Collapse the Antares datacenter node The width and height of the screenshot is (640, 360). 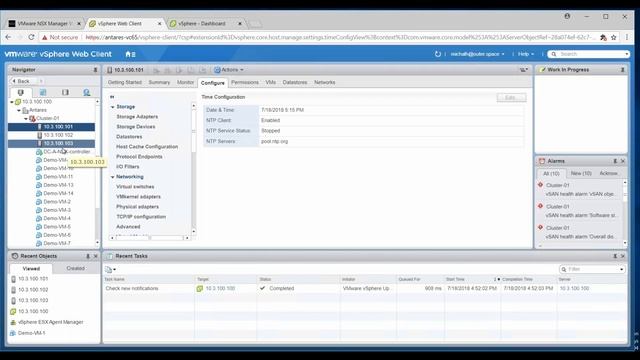click(x=19, y=110)
